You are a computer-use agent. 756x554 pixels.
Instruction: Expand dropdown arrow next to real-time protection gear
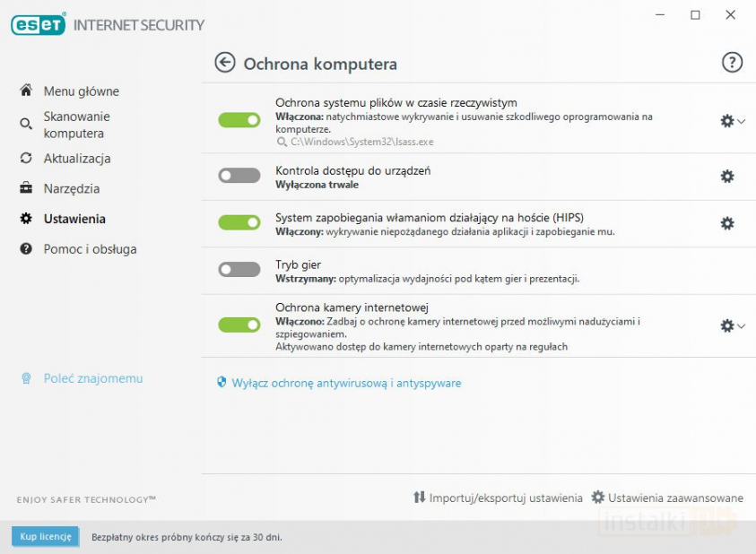point(741,122)
